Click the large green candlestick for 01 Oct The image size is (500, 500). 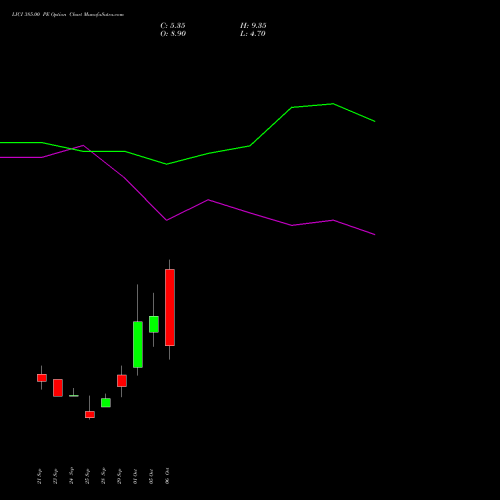pos(138,344)
